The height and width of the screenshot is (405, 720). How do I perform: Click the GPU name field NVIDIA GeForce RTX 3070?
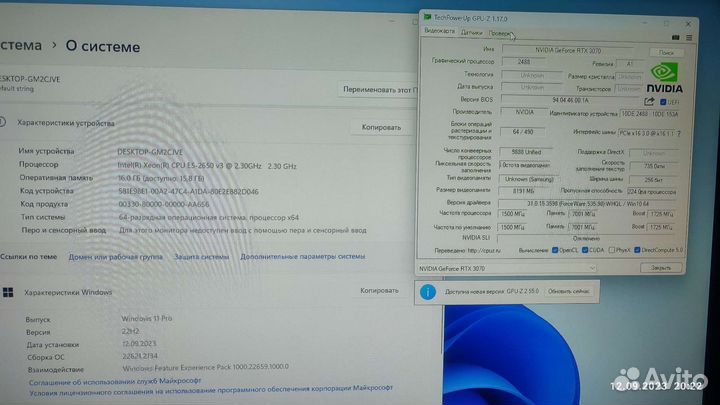[568, 51]
